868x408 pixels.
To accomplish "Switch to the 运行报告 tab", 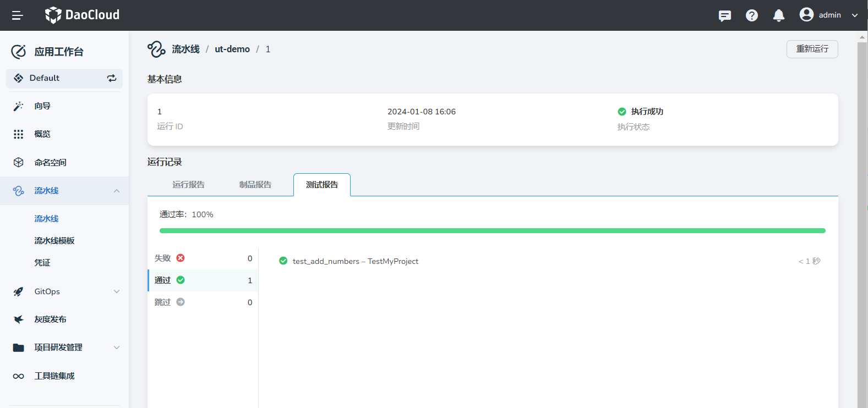I will 188,185.
